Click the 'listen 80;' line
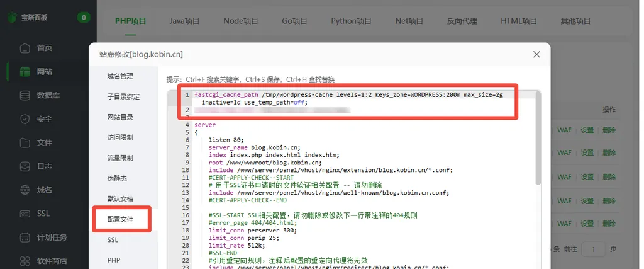This screenshot has width=644, height=269. [x=226, y=140]
